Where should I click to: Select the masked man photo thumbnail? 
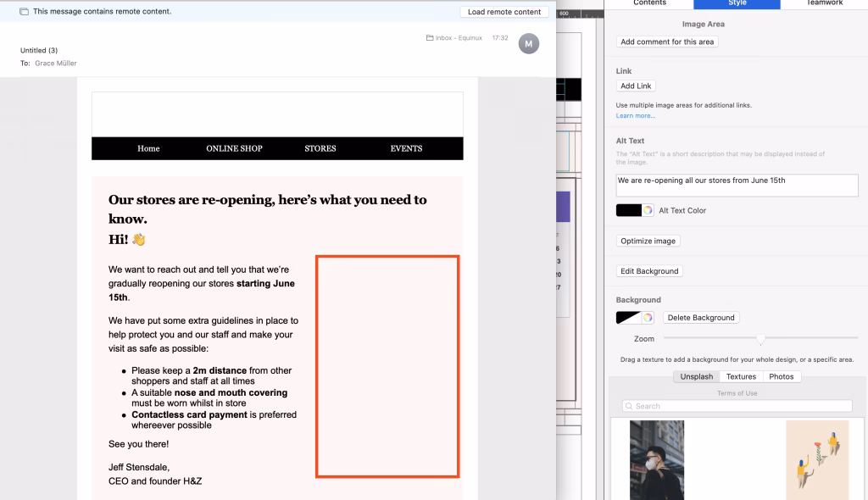(657, 459)
